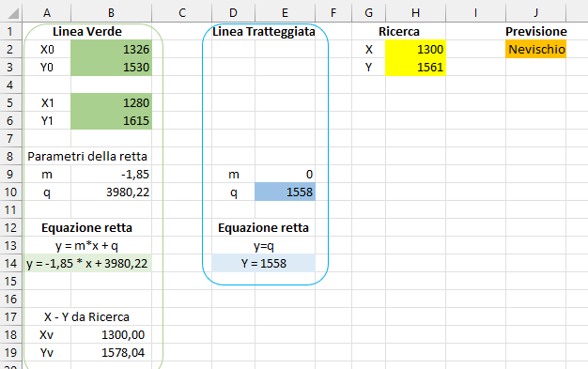Select column J header
Viewport: 588px width, 369px height.
(x=536, y=13)
